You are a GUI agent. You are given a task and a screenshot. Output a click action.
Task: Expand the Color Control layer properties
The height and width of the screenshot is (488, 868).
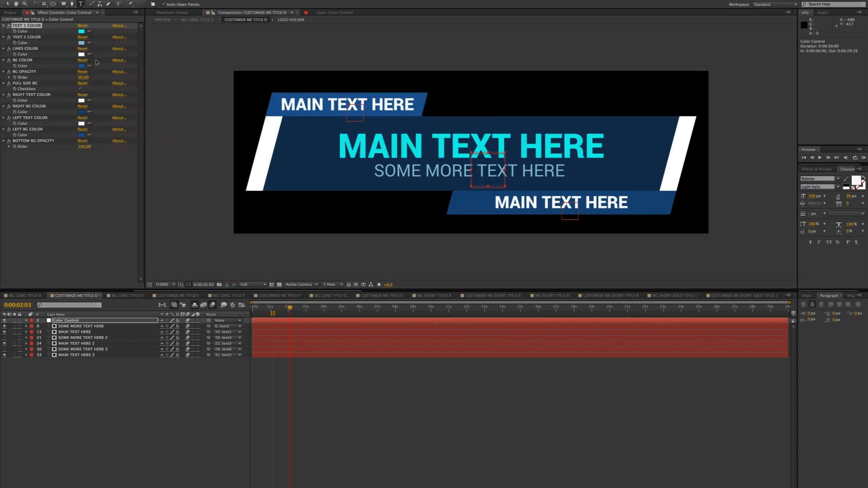[26, 320]
